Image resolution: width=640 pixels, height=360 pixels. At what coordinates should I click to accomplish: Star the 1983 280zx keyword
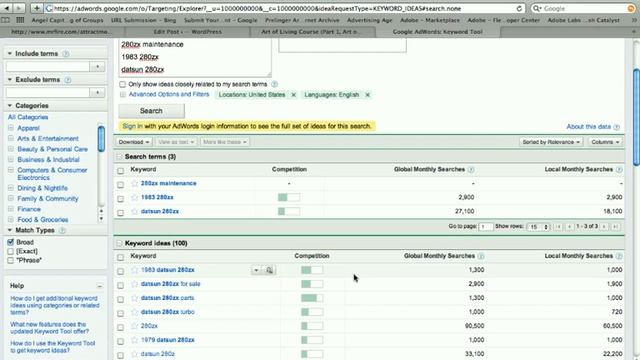(x=134, y=197)
